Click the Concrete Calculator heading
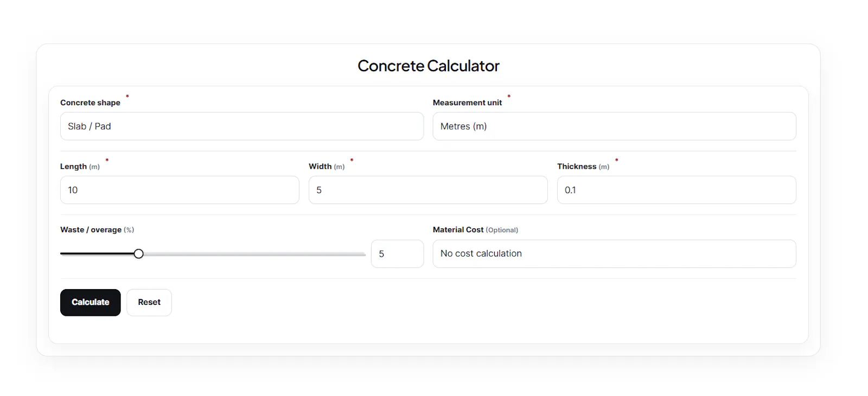The height and width of the screenshot is (396, 868). (x=429, y=66)
